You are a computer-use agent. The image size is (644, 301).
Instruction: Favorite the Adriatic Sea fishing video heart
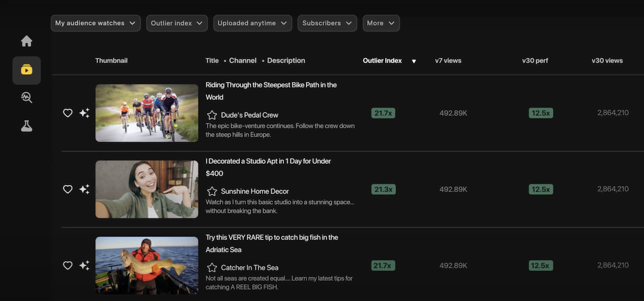click(x=68, y=266)
